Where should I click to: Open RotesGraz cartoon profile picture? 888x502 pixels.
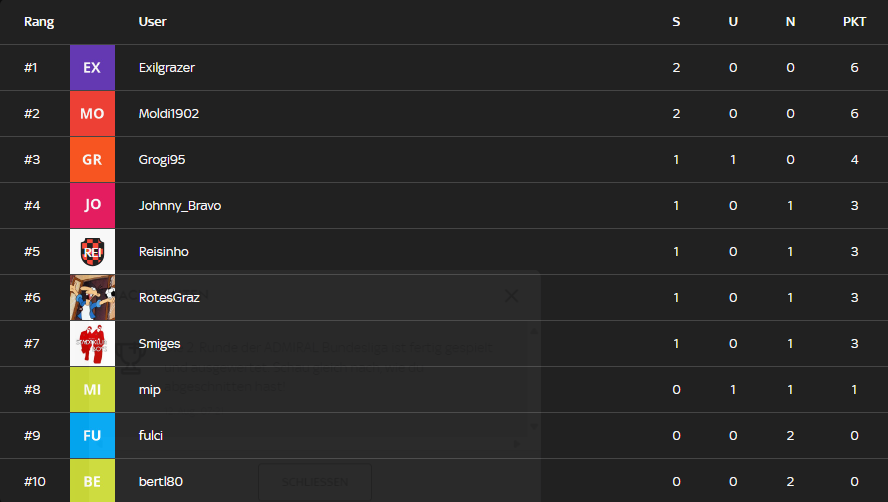92,297
